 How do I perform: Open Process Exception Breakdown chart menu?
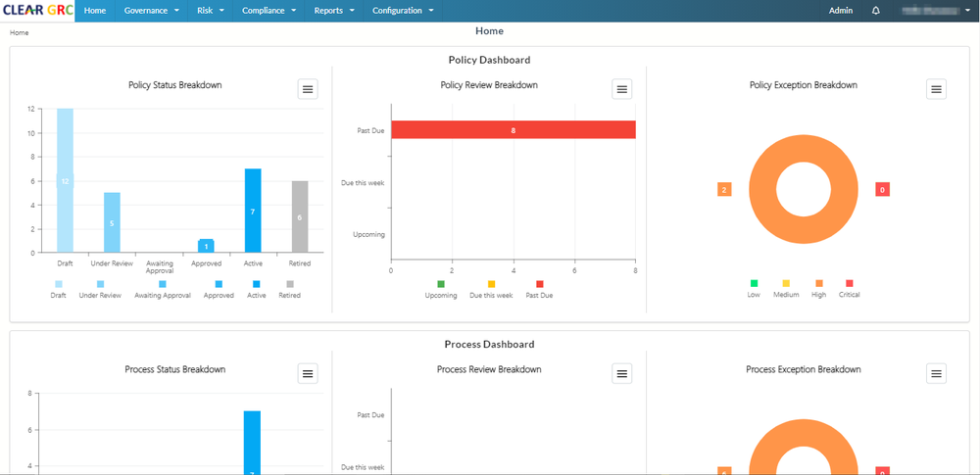coord(936,373)
